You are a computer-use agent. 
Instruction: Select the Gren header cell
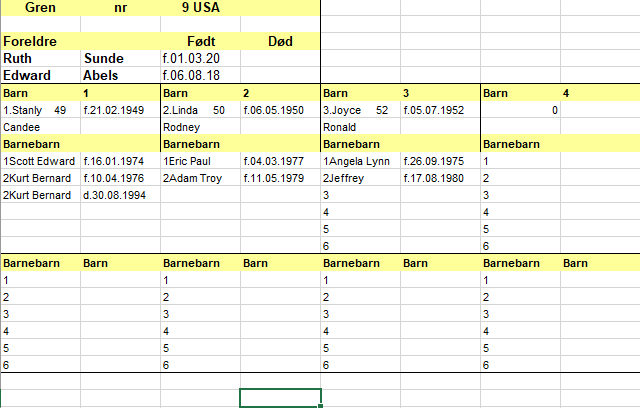(40, 7)
